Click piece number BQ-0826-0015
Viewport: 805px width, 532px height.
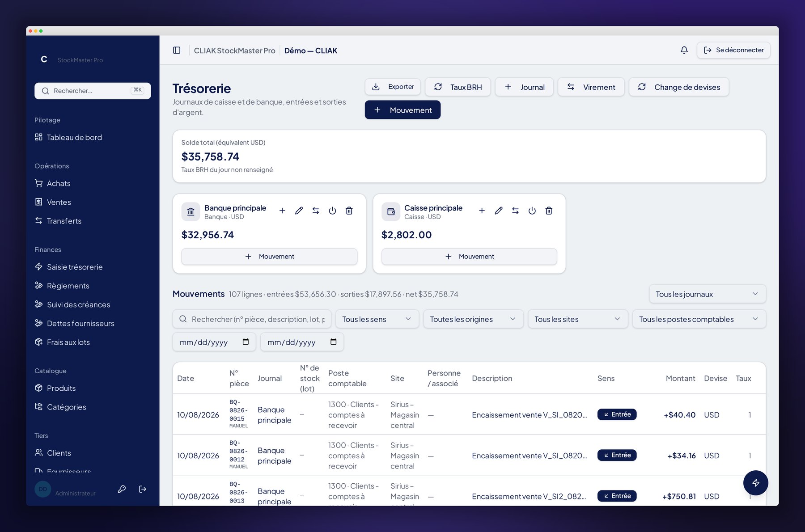pyautogui.click(x=238, y=410)
